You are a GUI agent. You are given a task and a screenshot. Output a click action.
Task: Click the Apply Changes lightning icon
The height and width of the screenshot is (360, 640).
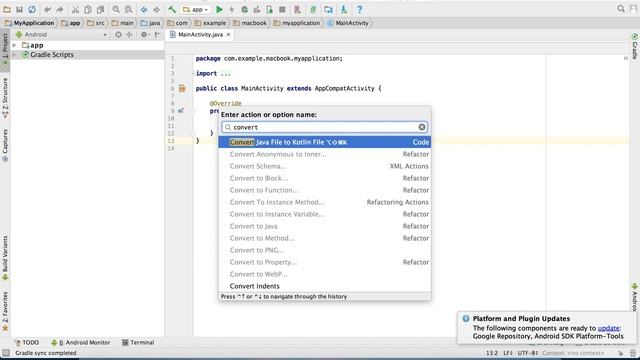click(x=231, y=9)
